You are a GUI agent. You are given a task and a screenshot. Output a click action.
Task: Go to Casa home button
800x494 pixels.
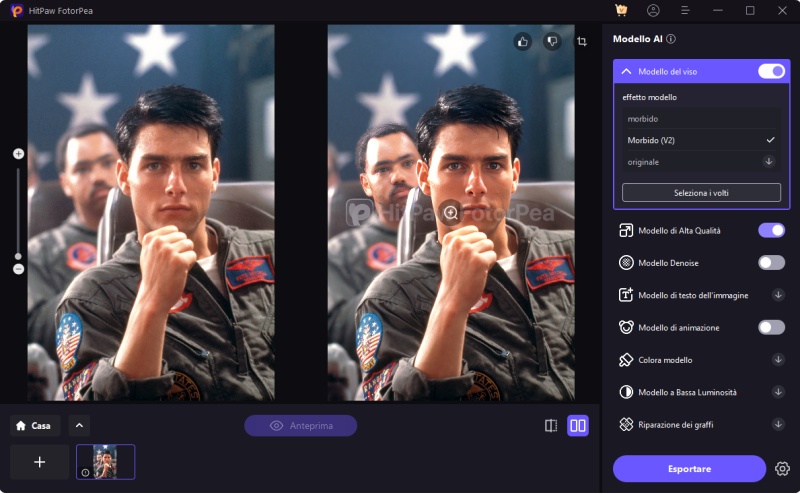point(35,426)
